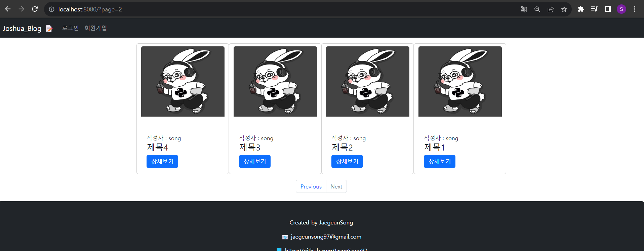Open 상세보기 for 제목3
The width and height of the screenshot is (644, 251).
pos(255,161)
